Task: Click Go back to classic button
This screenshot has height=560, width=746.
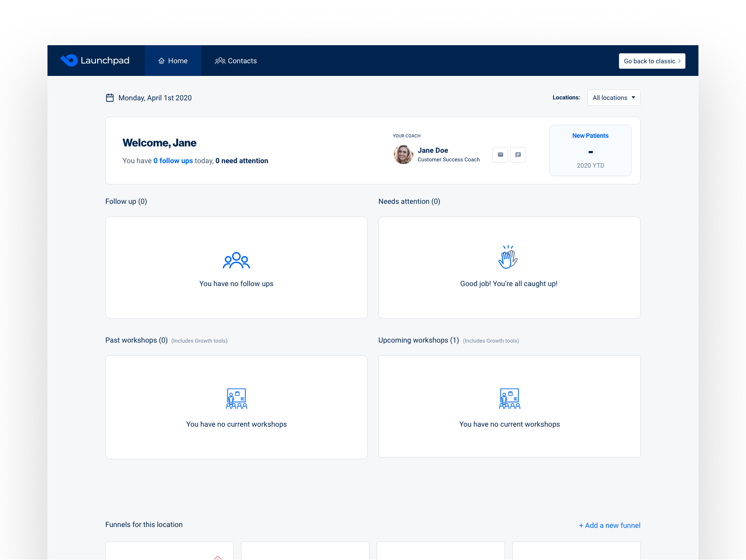Action: coord(652,61)
